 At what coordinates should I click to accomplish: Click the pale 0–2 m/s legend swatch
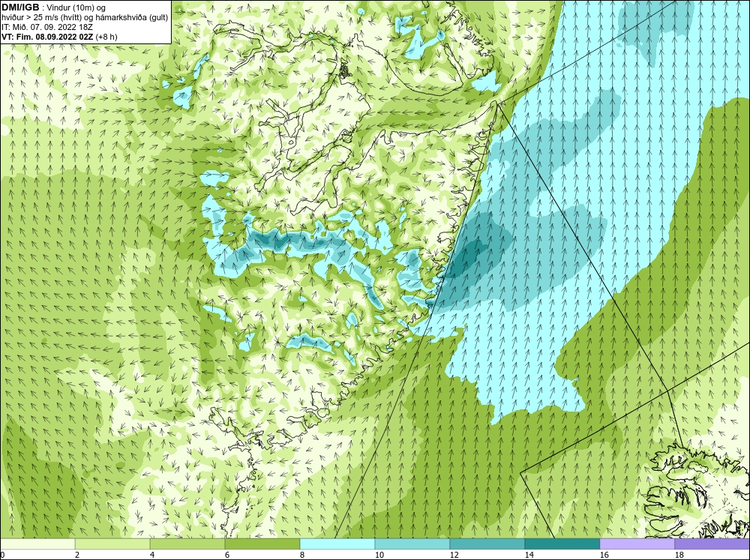pos(37,544)
